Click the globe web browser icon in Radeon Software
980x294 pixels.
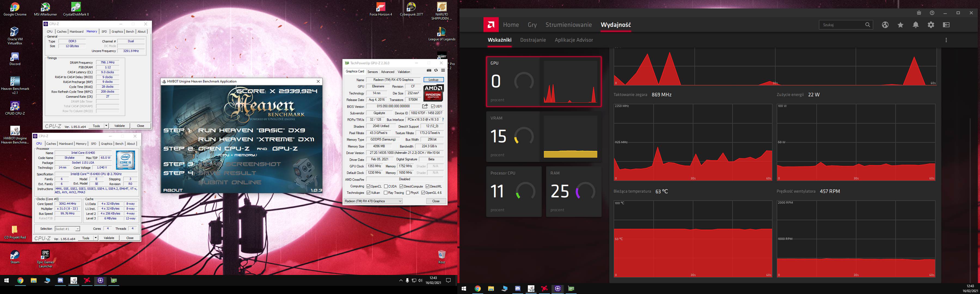885,25
